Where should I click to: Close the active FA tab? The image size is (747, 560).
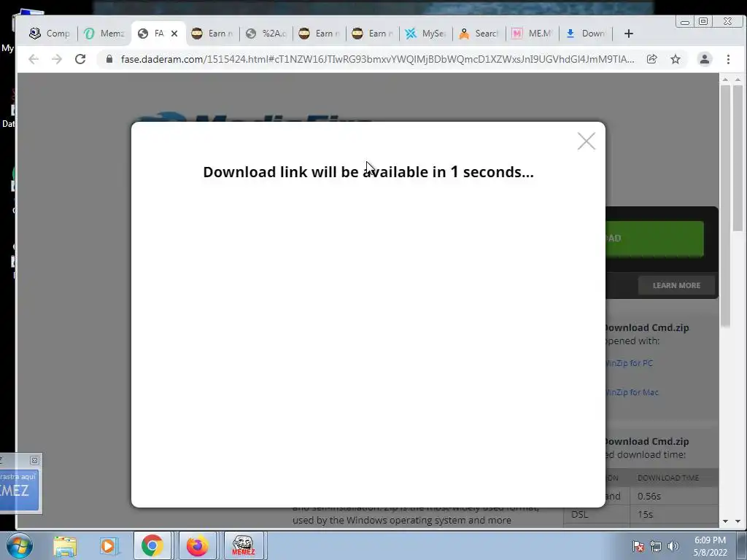(174, 34)
